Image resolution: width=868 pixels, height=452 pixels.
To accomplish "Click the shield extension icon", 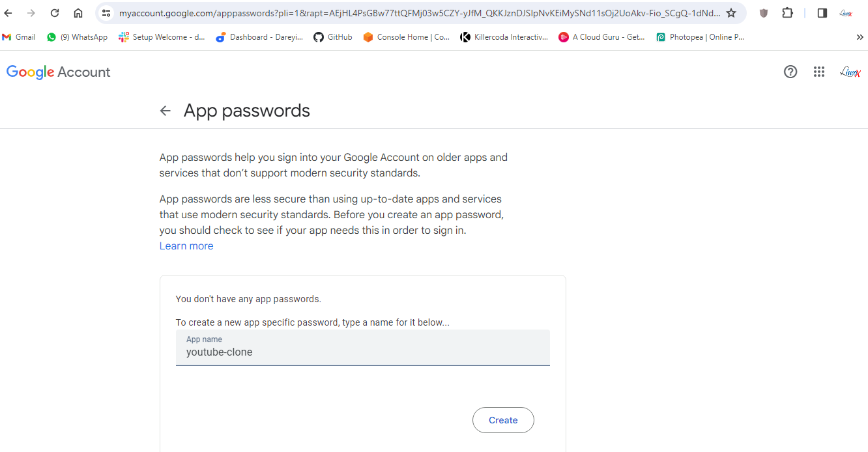I will [x=764, y=13].
